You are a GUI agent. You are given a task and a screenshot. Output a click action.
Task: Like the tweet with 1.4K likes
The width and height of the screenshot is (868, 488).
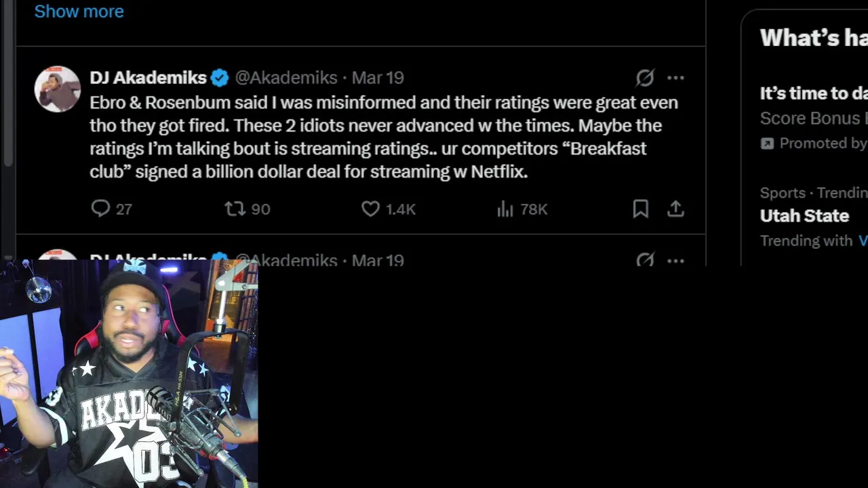pos(370,209)
